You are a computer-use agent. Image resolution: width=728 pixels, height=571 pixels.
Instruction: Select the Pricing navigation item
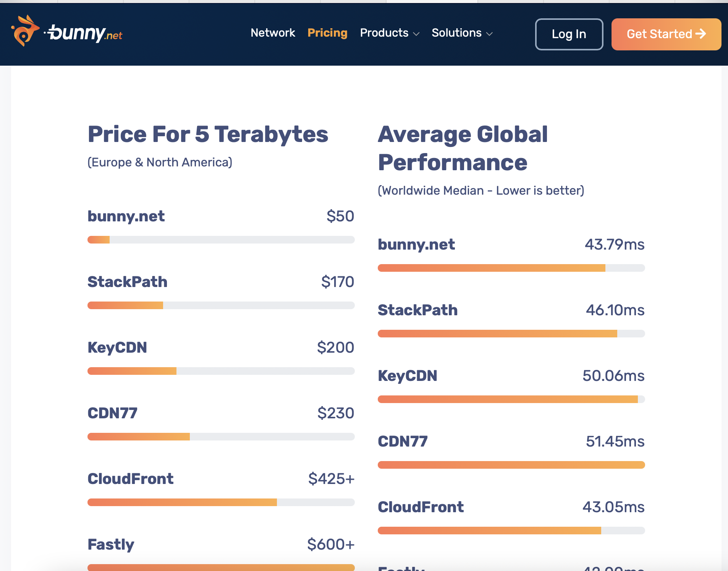click(327, 33)
